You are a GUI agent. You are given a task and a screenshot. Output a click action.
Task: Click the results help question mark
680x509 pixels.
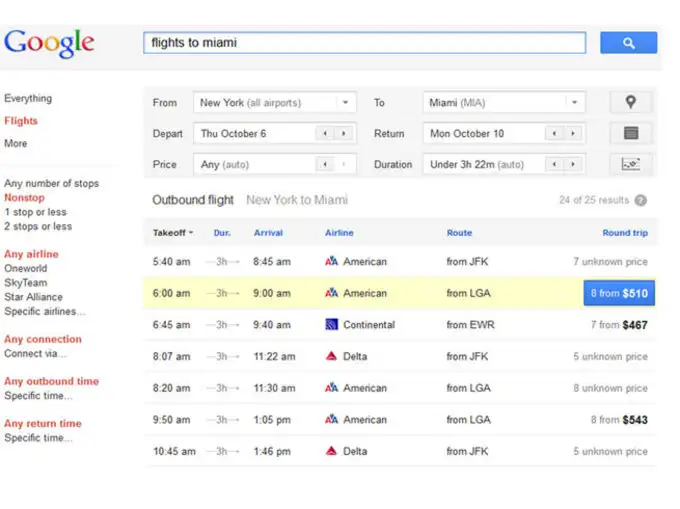coord(641,200)
